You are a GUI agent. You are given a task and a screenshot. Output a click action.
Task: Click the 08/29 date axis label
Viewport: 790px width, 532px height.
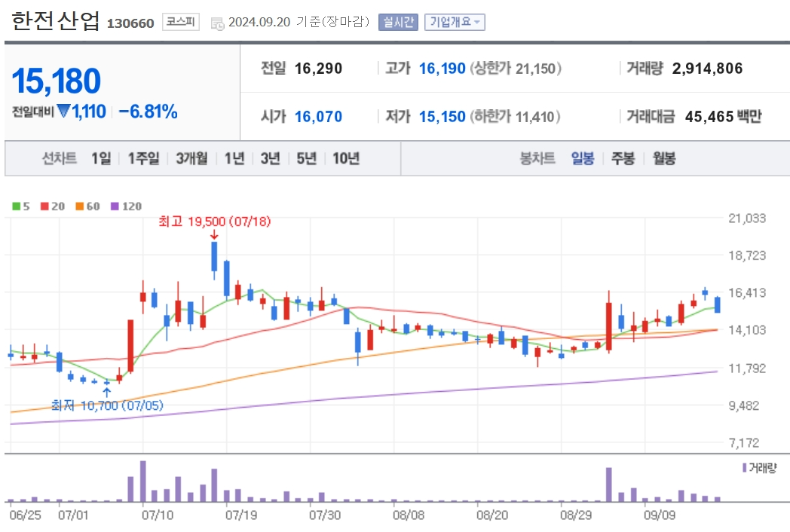point(576,515)
